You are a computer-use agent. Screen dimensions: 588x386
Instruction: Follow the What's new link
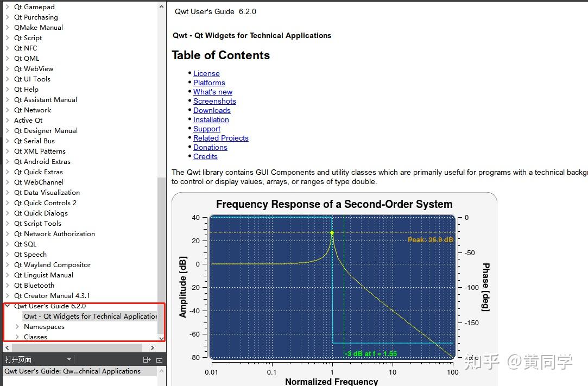213,92
